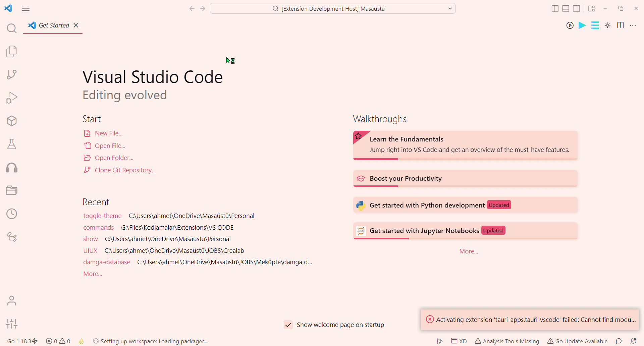This screenshot has height=346, width=644.
Task: Click the blue three-bars icon
Action: tap(595, 25)
